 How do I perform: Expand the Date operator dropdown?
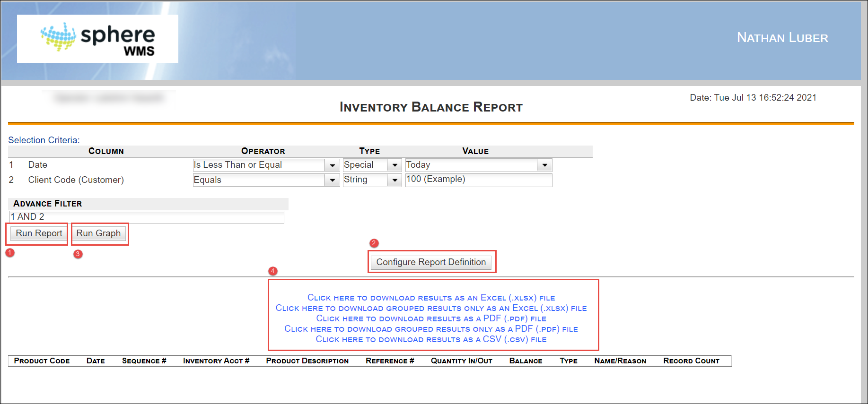[x=332, y=165]
